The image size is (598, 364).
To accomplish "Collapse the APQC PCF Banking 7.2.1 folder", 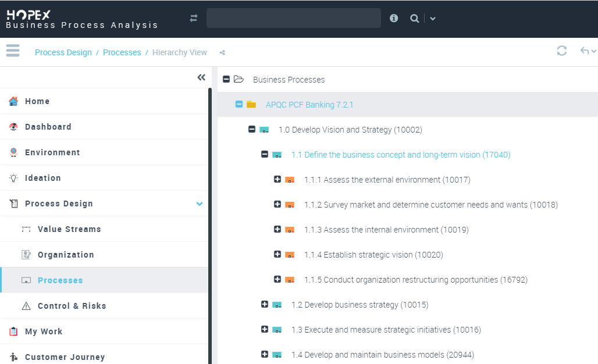I will tap(239, 105).
